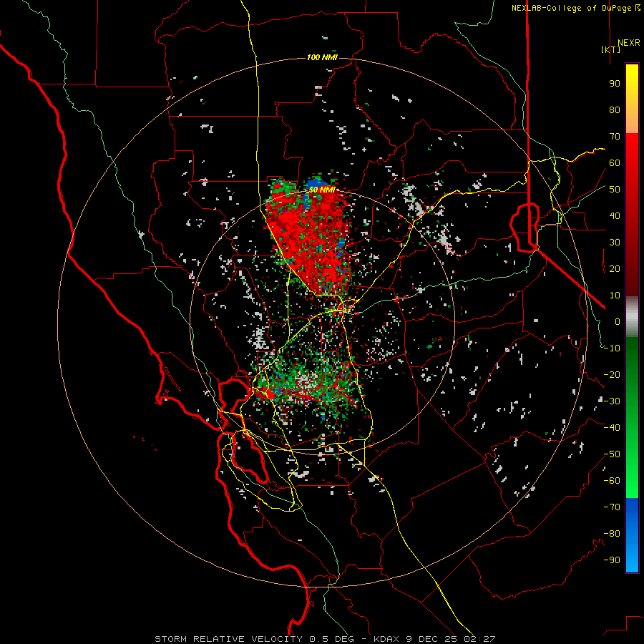
Task: Click the NEXLAB-College of DuPage title text
Action: [x=572, y=8]
